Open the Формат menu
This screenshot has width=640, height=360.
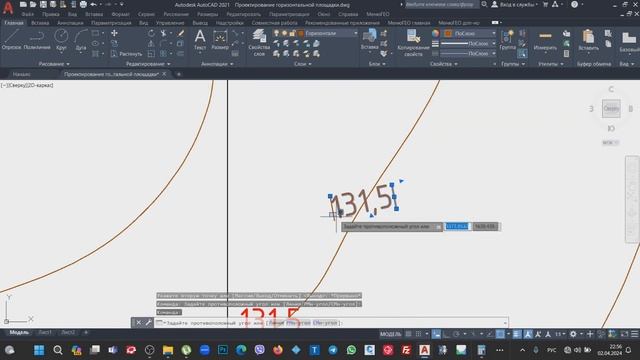120,14
